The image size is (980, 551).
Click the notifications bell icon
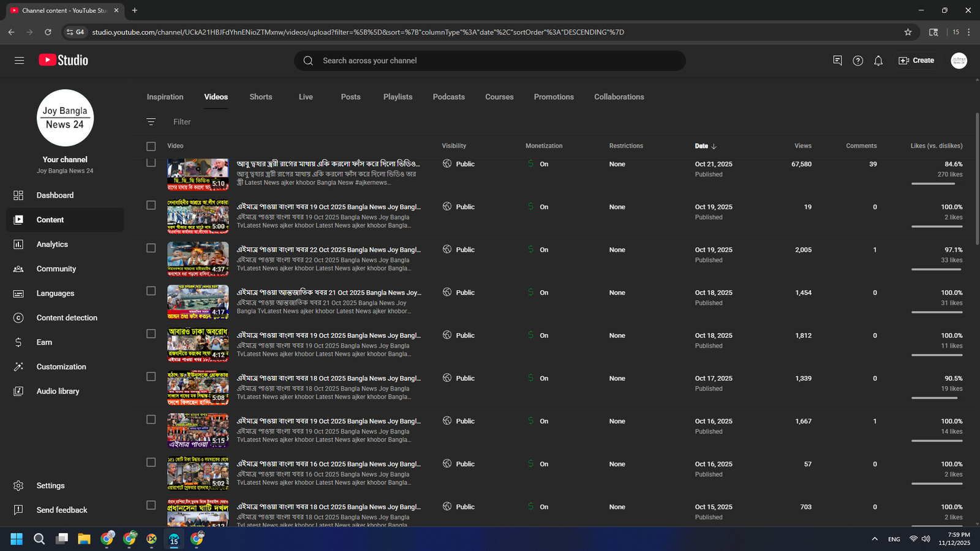[878, 61]
